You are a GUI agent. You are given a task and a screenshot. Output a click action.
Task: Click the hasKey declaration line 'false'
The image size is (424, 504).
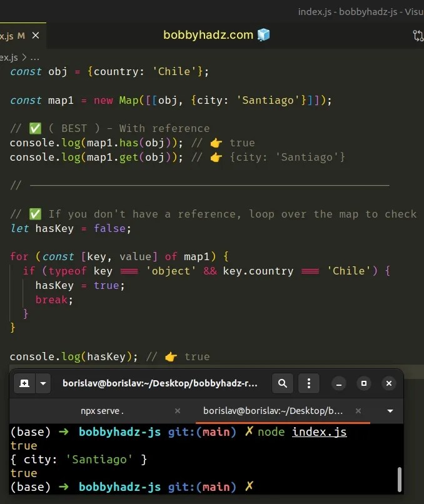pos(109,228)
